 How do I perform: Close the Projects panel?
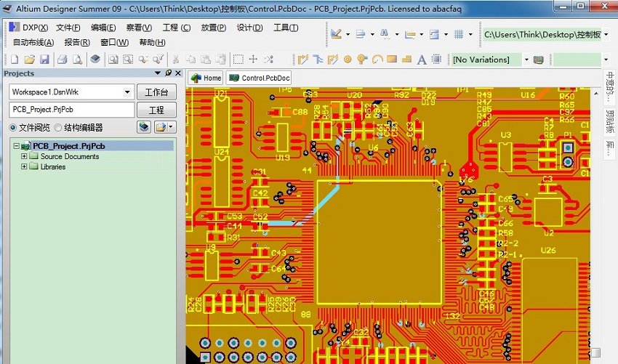(178, 73)
